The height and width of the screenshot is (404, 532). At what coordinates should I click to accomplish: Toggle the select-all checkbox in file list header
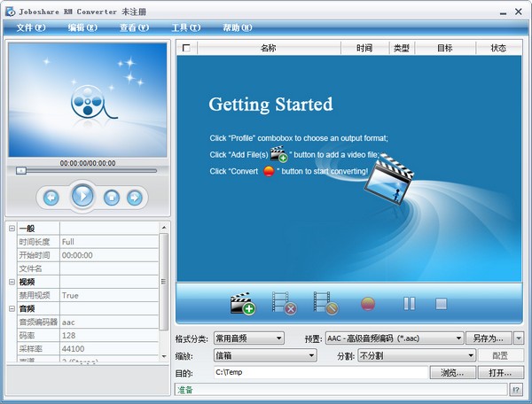click(185, 49)
